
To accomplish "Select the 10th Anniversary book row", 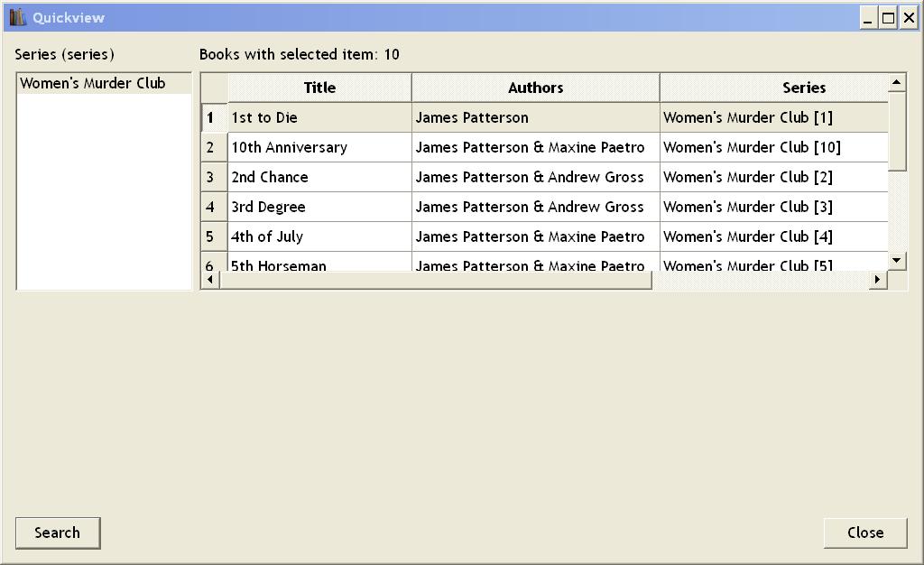I will pos(289,147).
